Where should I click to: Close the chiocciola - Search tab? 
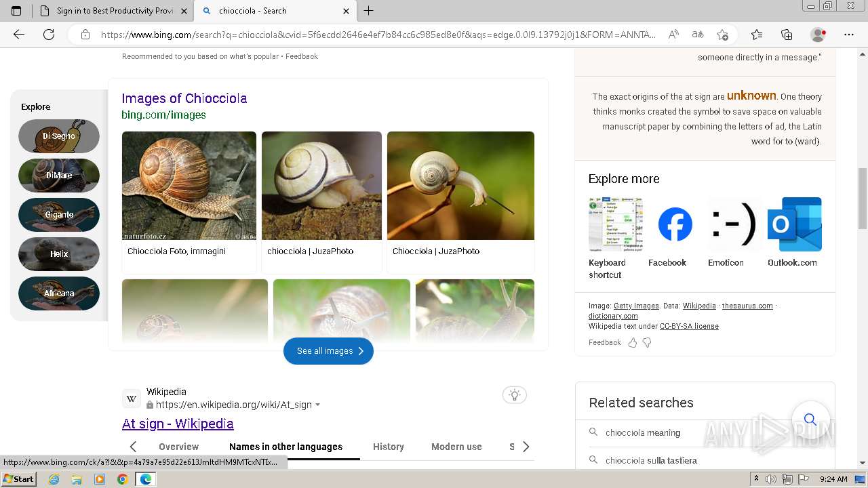coord(346,11)
